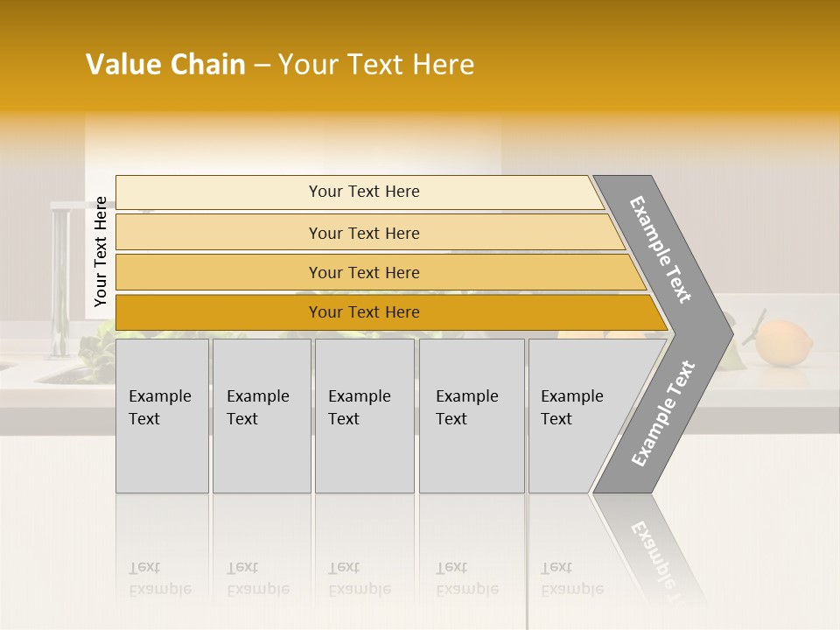
Task: Click the lower chevron "Example Text" label
Action: (x=663, y=414)
